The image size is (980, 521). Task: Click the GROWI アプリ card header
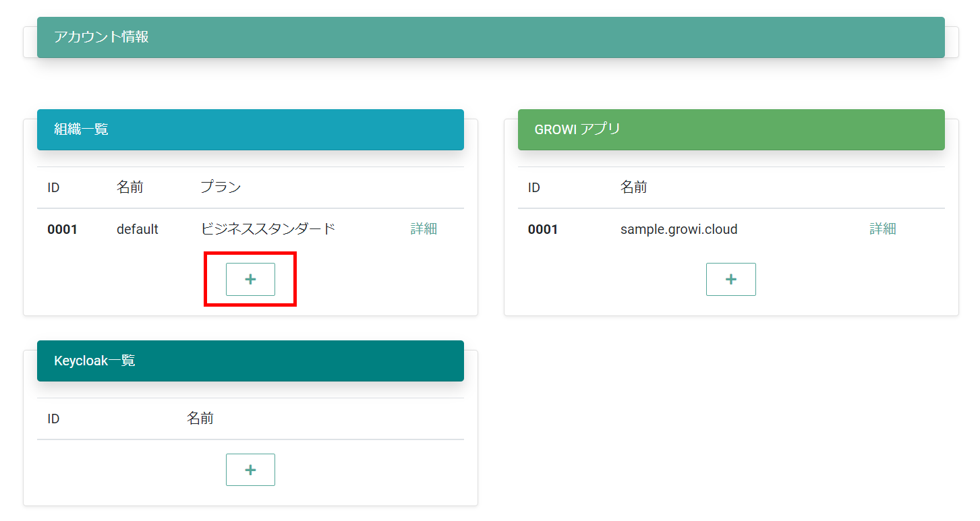pos(731,129)
